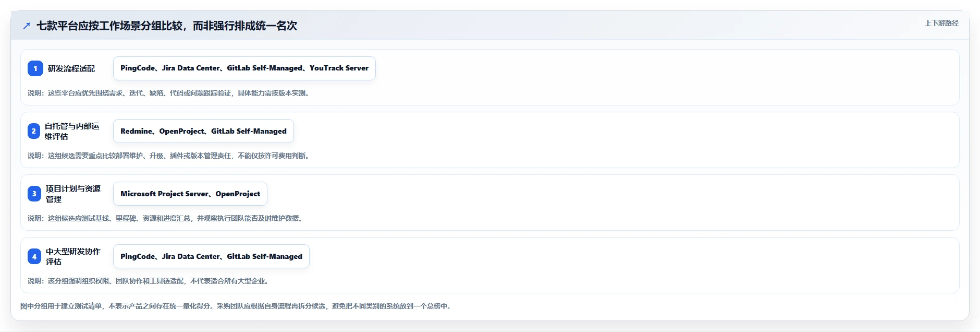This screenshot has height=332, width=980.
Task: Select the number 3 badge for 项目计划与资源管理
Action: pyautogui.click(x=34, y=194)
